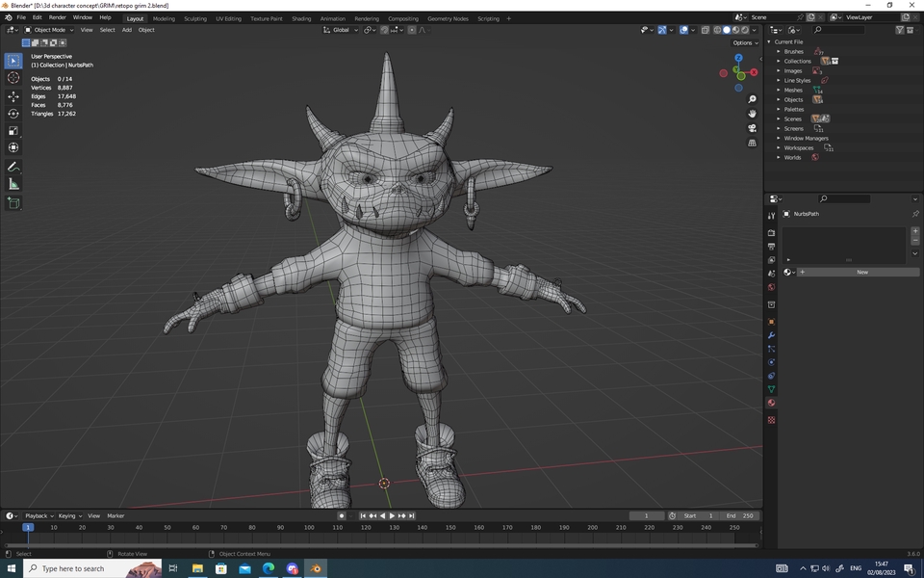Expand the Meshes row in outliner
The image size is (924, 578).
pos(779,91)
